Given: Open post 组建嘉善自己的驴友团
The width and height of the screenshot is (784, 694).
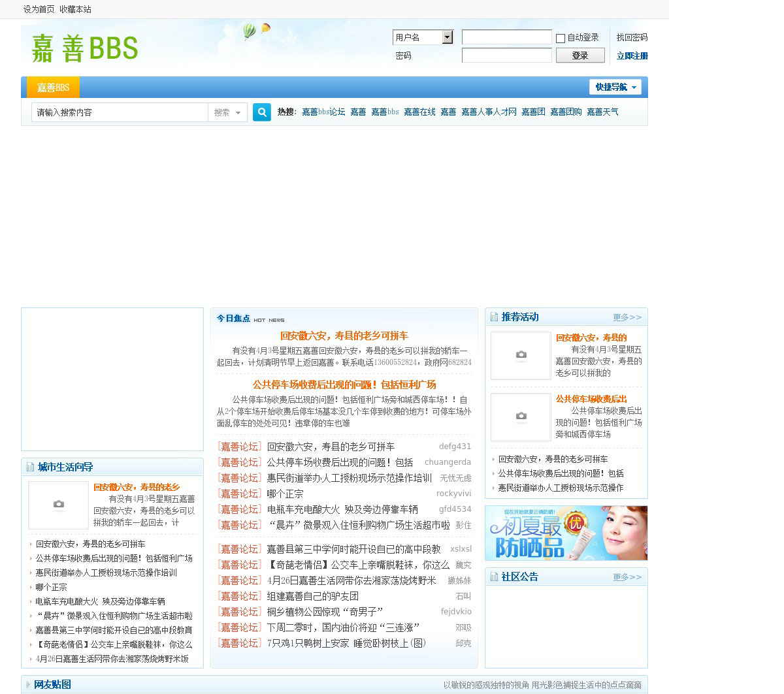Looking at the screenshot, I should [x=312, y=596].
